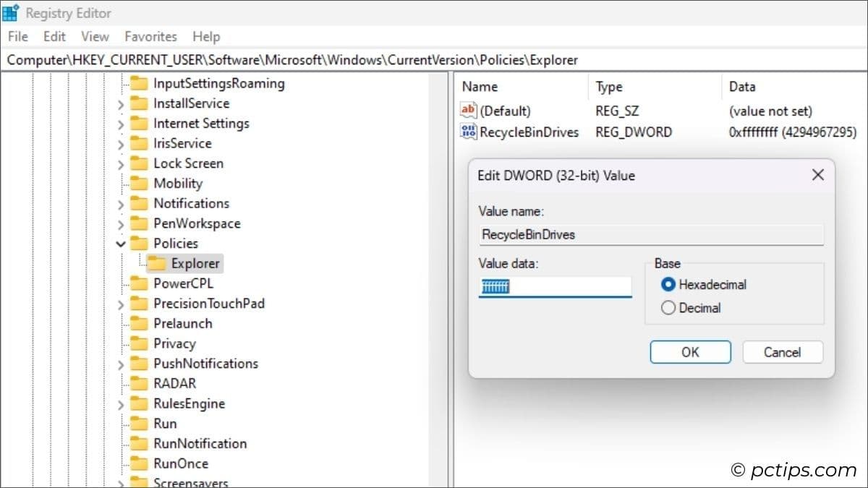Click the Lock Screen folder icon
The height and width of the screenshot is (488, 868).
[139, 163]
